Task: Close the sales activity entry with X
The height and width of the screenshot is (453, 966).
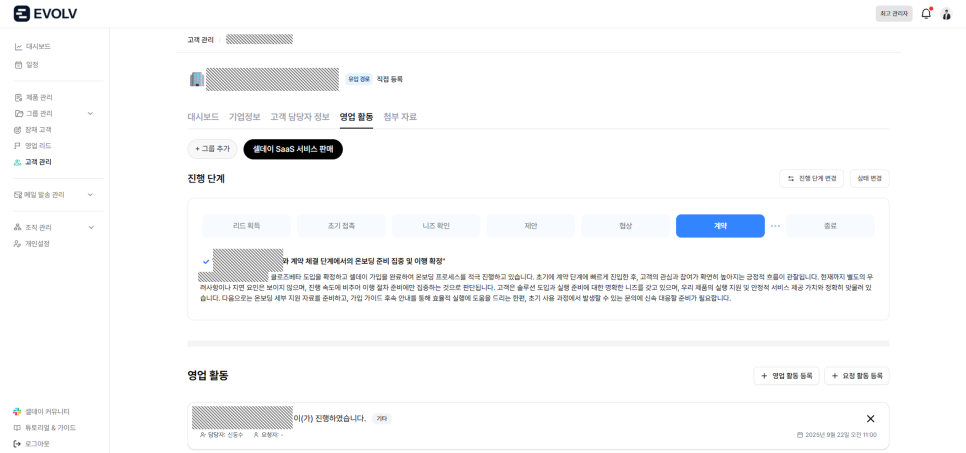Action: click(x=871, y=418)
